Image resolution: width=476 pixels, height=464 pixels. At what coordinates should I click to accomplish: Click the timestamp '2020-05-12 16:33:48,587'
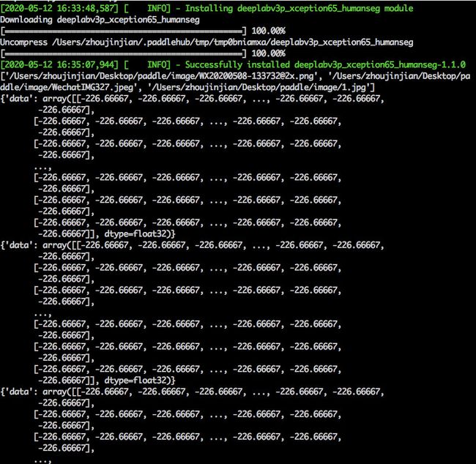(59, 9)
